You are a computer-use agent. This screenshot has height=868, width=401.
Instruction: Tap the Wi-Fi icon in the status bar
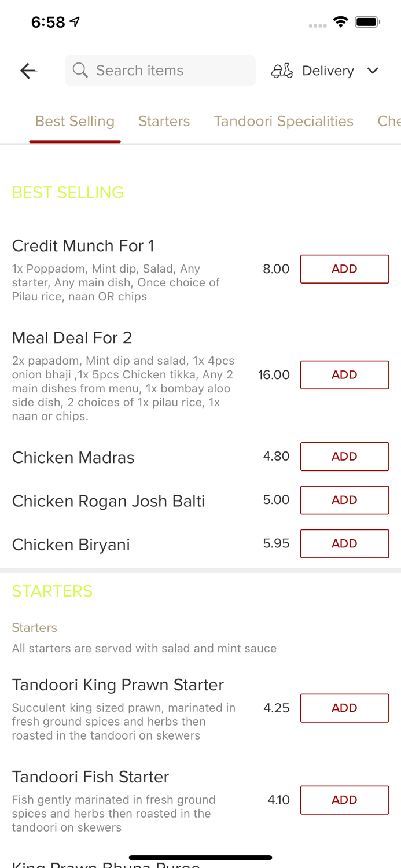pos(341,21)
